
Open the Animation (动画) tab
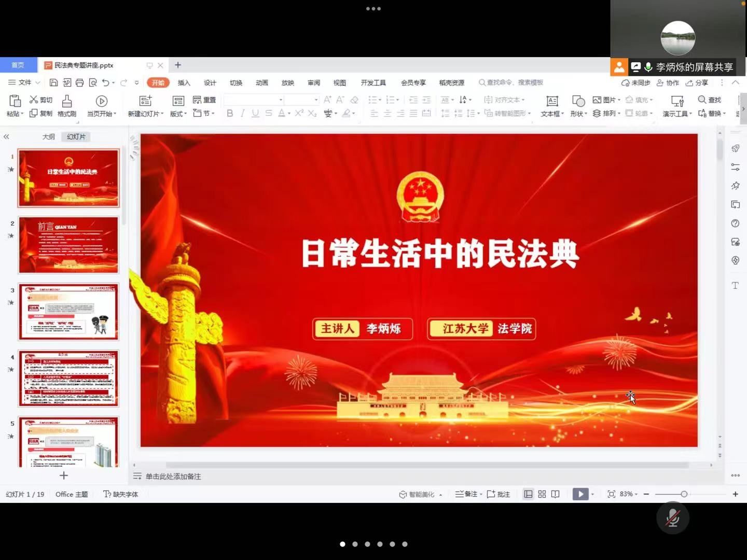click(262, 82)
